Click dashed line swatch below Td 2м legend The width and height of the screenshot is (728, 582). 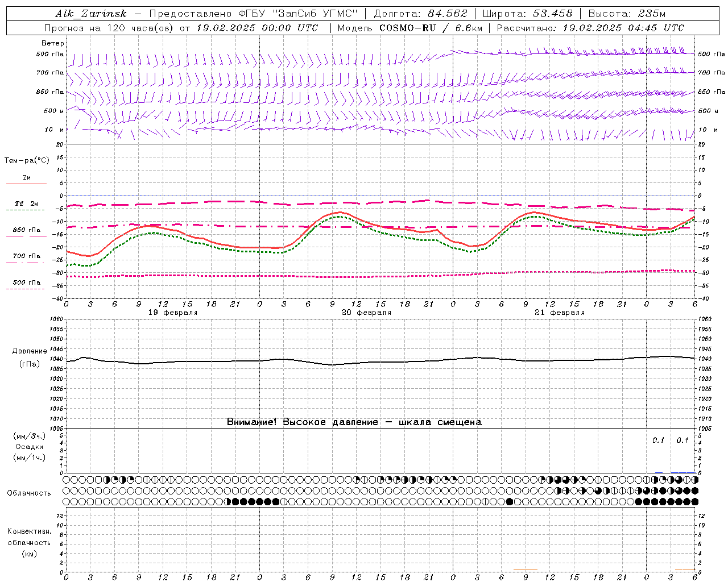tap(26, 210)
